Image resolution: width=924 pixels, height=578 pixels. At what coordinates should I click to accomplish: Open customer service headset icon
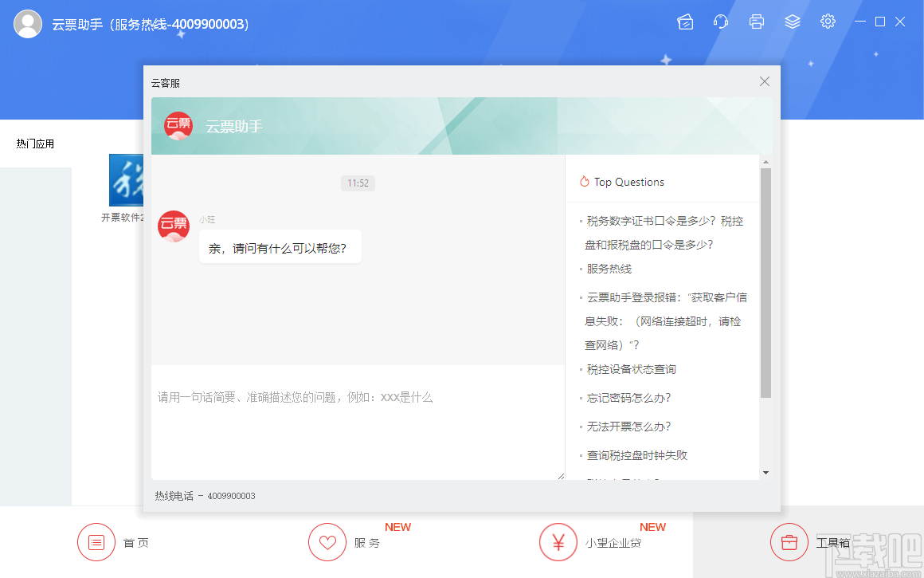click(x=721, y=22)
